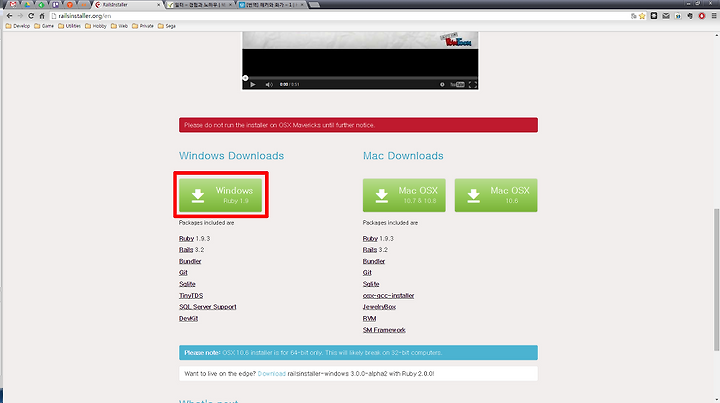Screen dimensions: 720x403
Task: Open the Bundler link under Mac Downloads
Action: point(374,261)
